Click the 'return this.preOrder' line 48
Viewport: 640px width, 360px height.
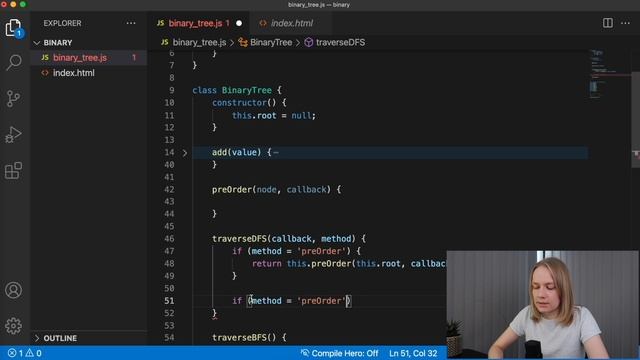pos(349,264)
